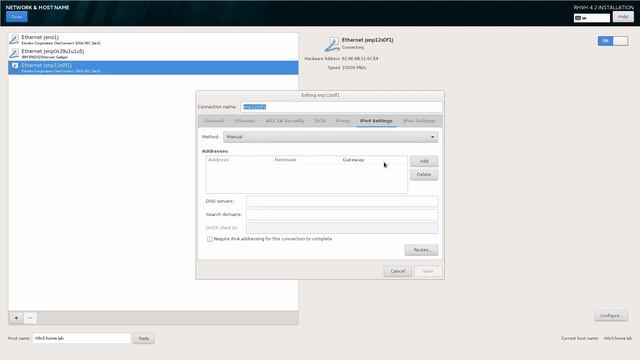
Task: Click the DNS servers field
Action: [x=342, y=201]
